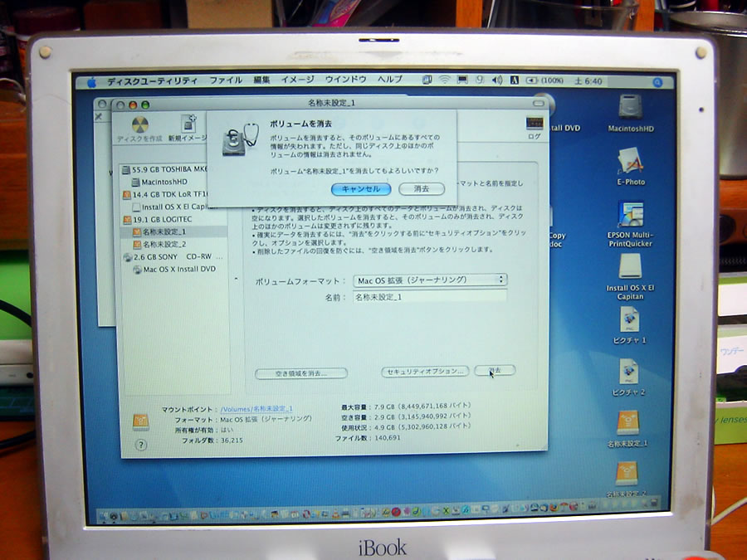Toggle toolbar with window's pill button
This screenshot has height=560, width=747.
[539, 104]
